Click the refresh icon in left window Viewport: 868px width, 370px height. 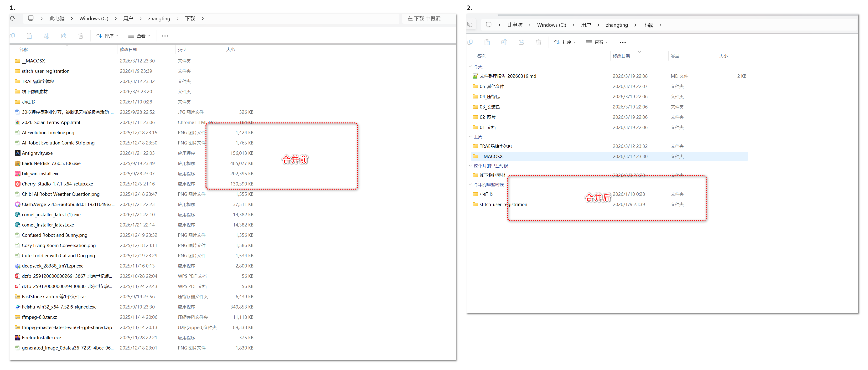[12, 19]
